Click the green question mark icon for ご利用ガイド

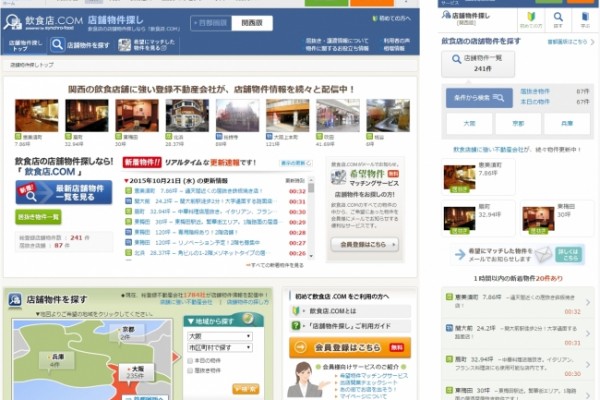295,326
